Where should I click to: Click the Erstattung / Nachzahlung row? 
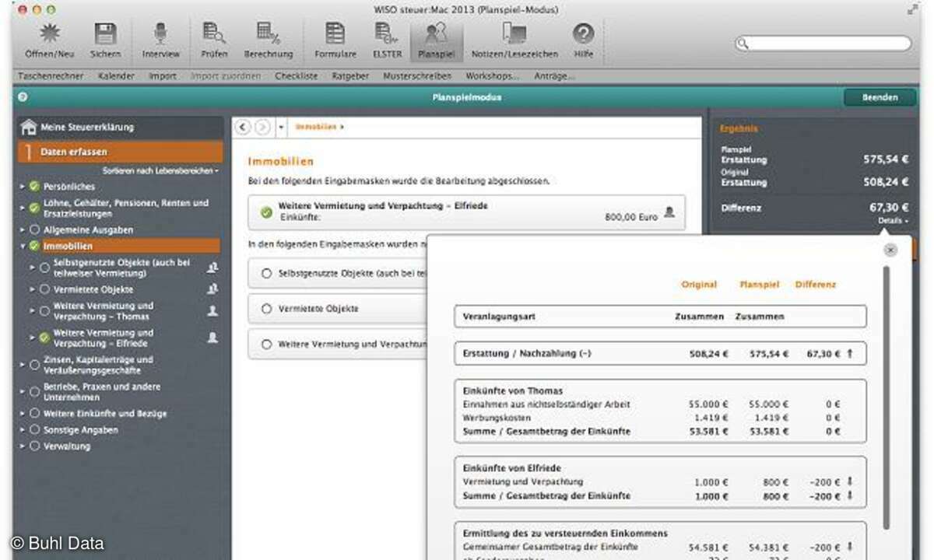click(660, 353)
